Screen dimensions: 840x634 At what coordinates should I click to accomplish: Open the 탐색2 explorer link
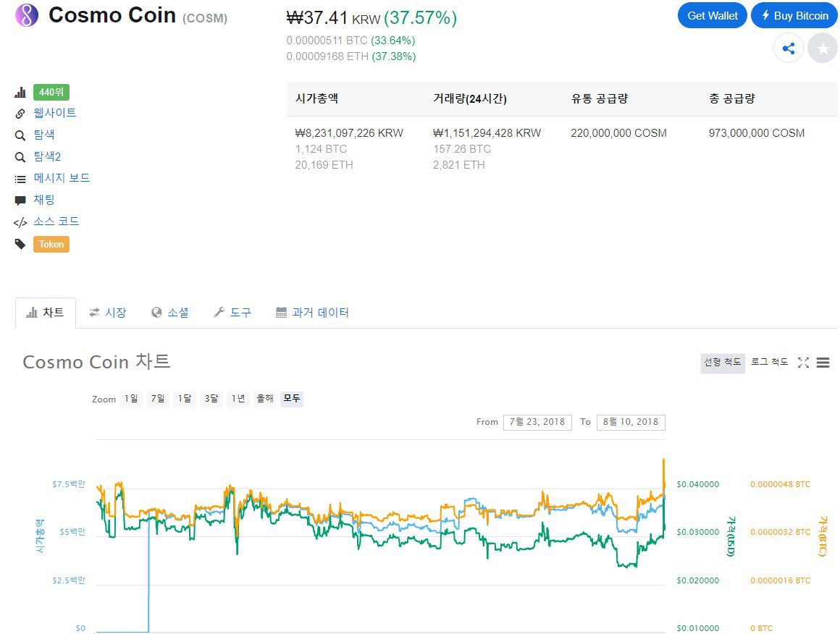pyautogui.click(x=47, y=156)
